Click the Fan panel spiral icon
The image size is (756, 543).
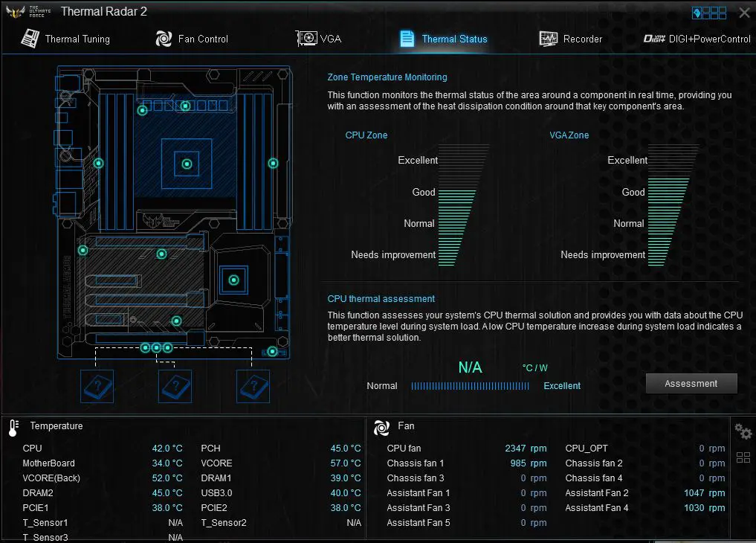pos(381,427)
